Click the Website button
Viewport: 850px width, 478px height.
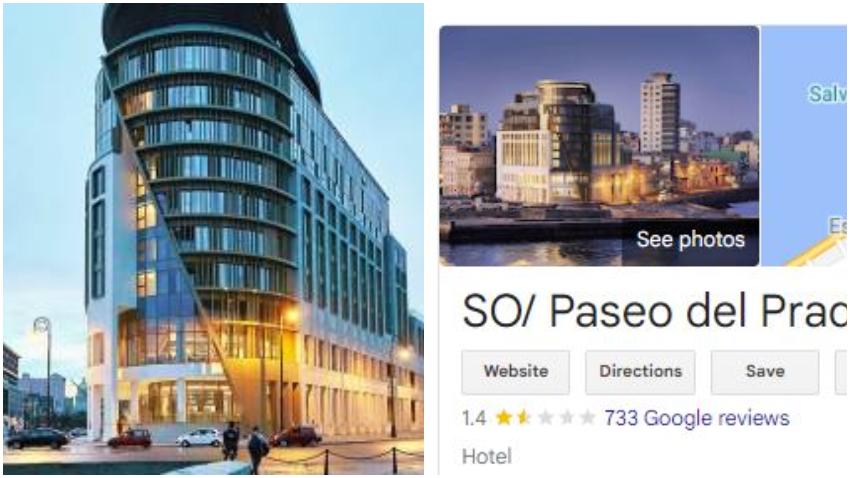pyautogui.click(x=516, y=372)
